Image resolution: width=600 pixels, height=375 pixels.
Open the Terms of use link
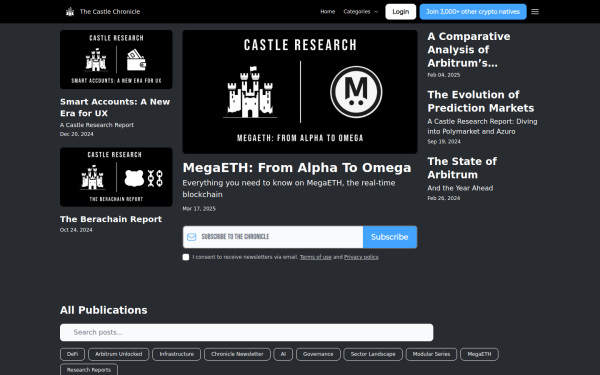tap(316, 257)
